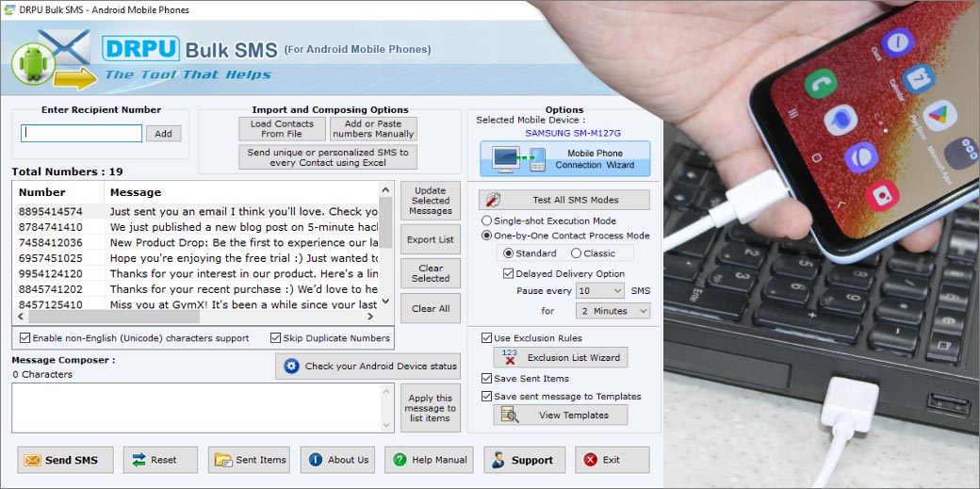This screenshot has width=980, height=489.
Task: Click the green Android robot logo
Action: (33, 63)
